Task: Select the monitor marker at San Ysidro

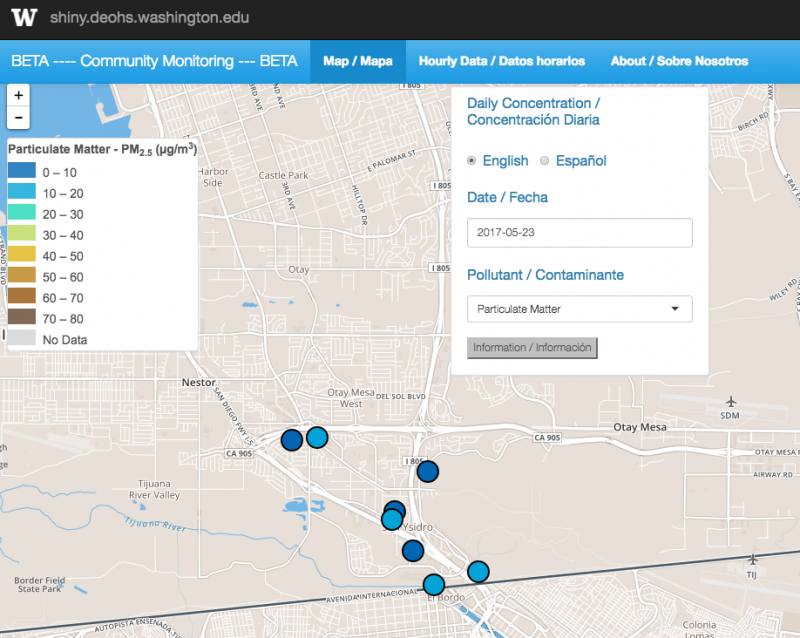Action: 390,521
